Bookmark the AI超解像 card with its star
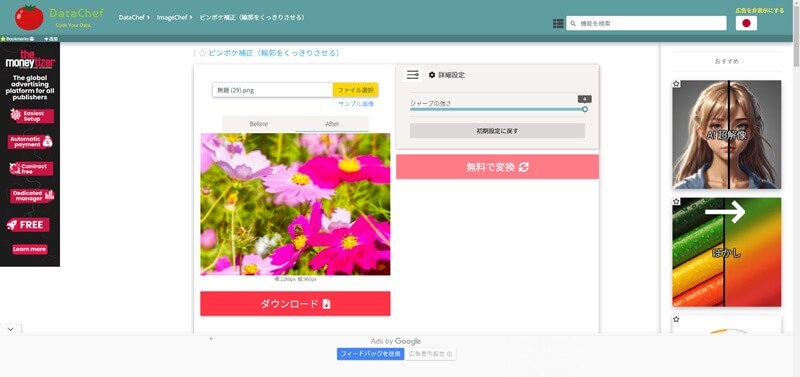800x377 pixels. coord(676,84)
